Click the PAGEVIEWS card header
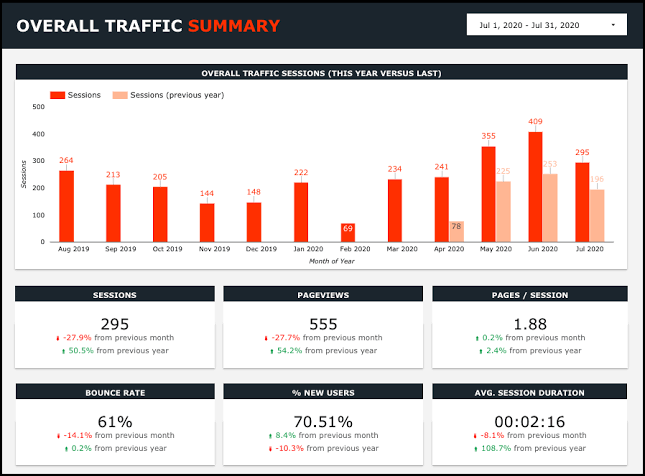The height and width of the screenshot is (476, 645). click(x=323, y=294)
